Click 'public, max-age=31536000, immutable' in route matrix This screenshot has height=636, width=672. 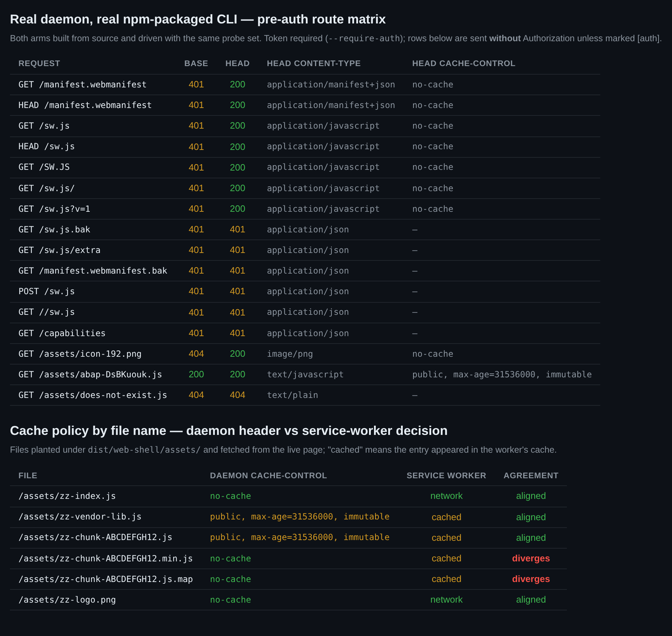tap(502, 374)
